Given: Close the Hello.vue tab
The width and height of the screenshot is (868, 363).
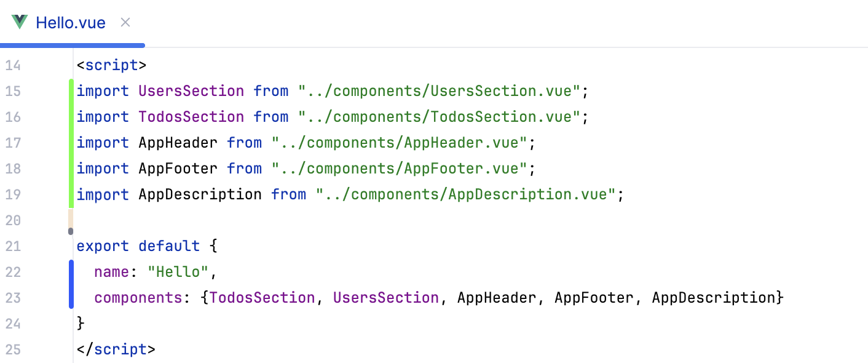Looking at the screenshot, I should [x=125, y=22].
